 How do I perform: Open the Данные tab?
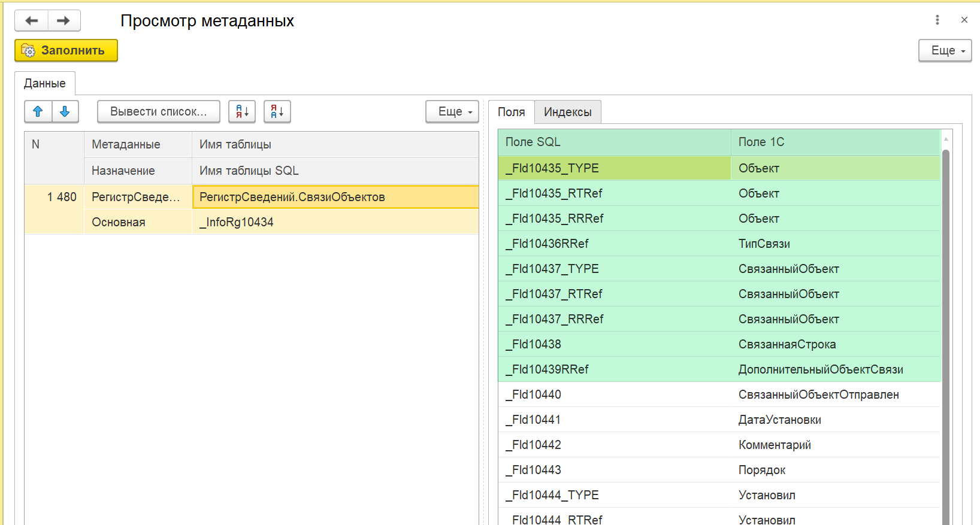point(45,83)
